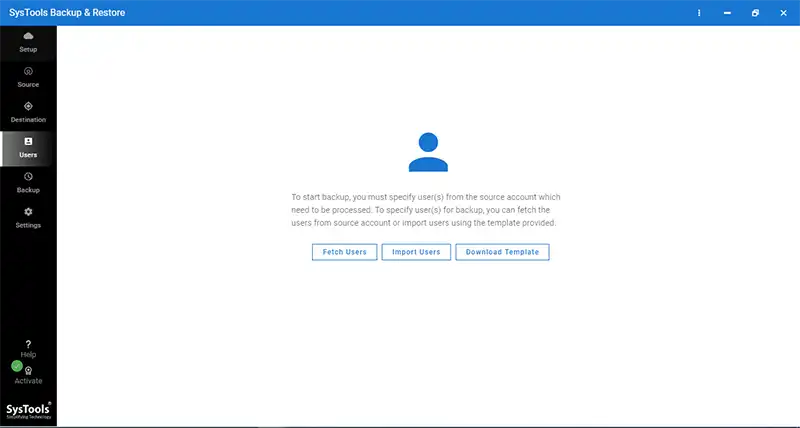Click the SysTools logo at sidebar bottom
Screen dimensions: 800x428
point(29,411)
